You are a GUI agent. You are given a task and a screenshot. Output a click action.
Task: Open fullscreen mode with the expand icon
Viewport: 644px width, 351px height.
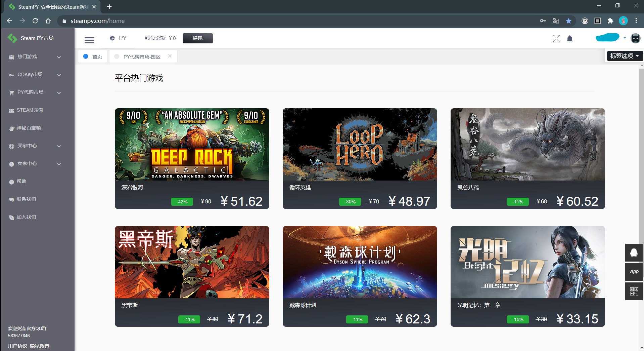[x=556, y=39]
